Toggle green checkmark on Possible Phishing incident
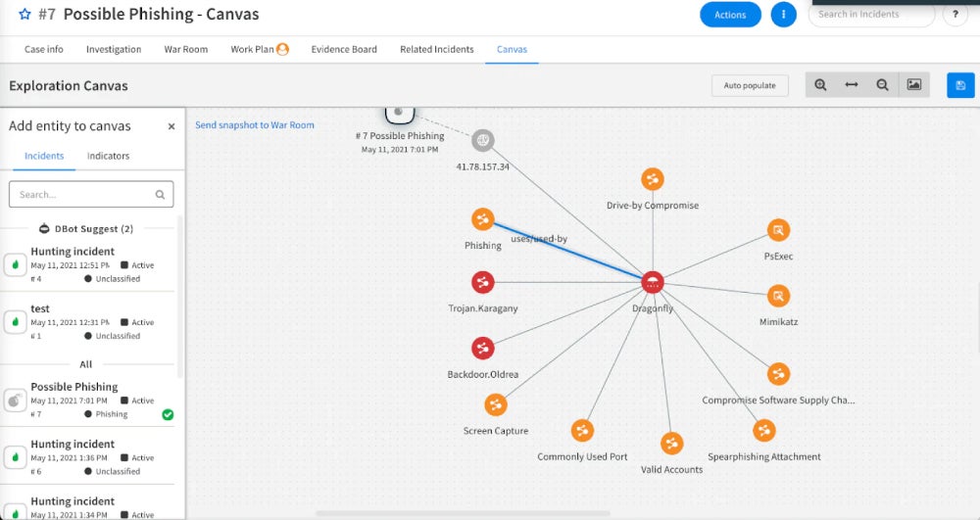Image resolution: width=980 pixels, height=520 pixels. tap(168, 414)
